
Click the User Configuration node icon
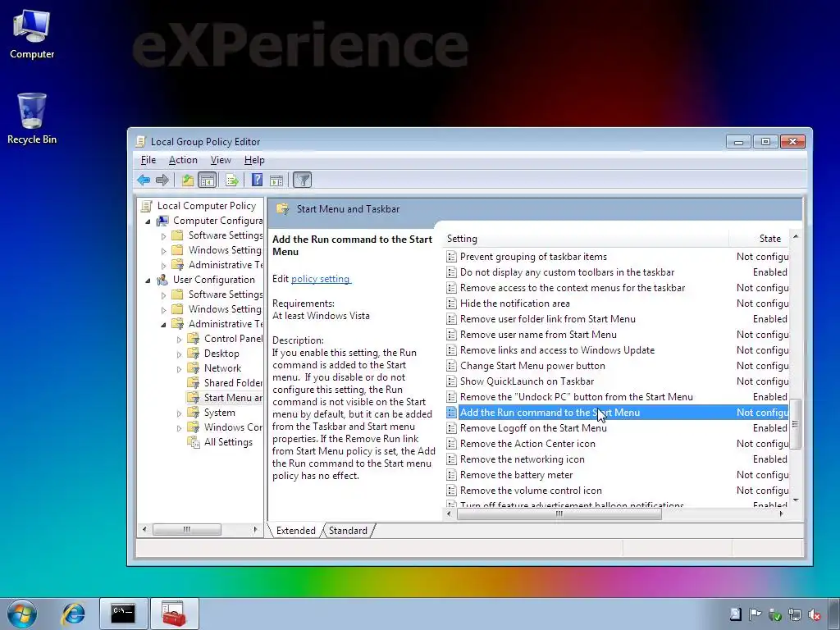click(162, 280)
